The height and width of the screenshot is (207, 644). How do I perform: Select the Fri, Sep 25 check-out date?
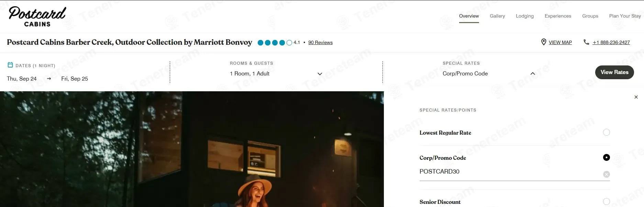click(x=75, y=79)
